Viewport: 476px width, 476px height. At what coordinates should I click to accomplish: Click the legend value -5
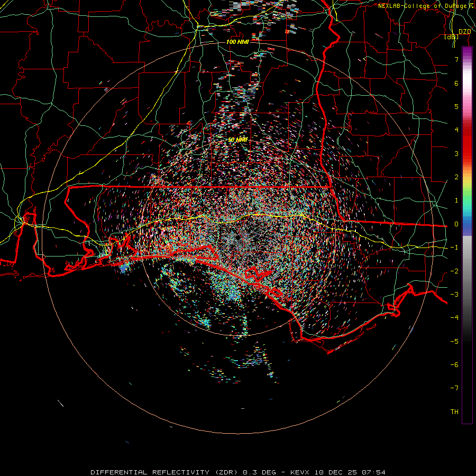(454, 342)
